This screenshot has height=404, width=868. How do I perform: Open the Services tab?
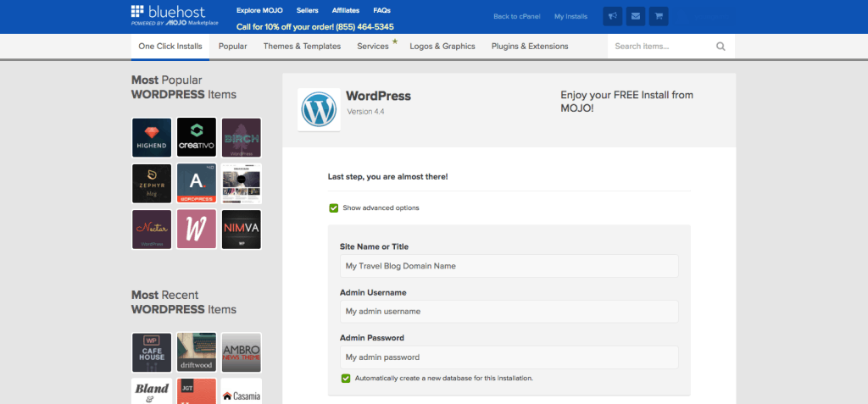373,47
